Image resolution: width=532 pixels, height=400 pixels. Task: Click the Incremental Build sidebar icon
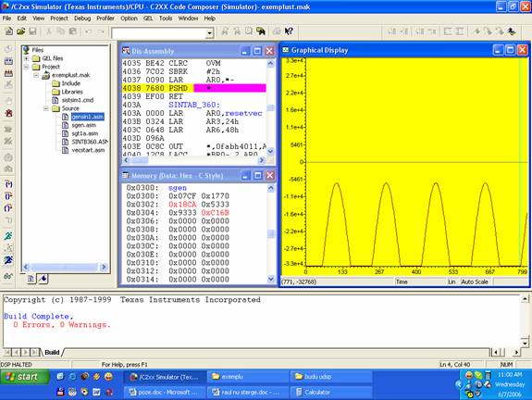[8, 61]
